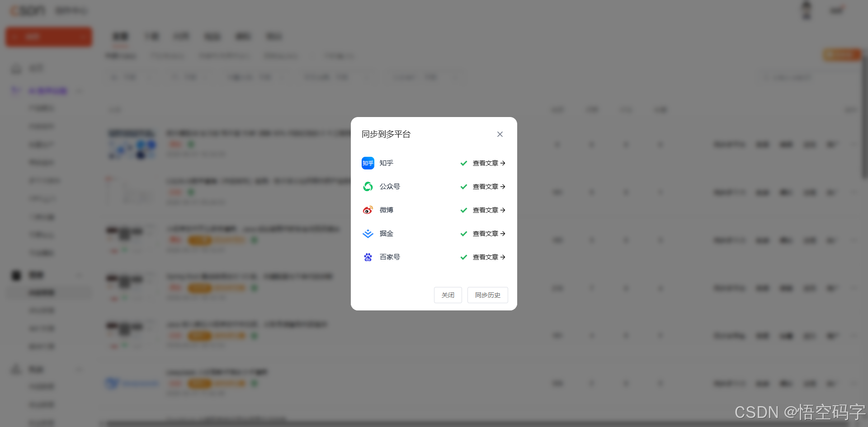This screenshot has height=427, width=868.
Task: Open 查看文章 link for 知乎
Action: (489, 163)
